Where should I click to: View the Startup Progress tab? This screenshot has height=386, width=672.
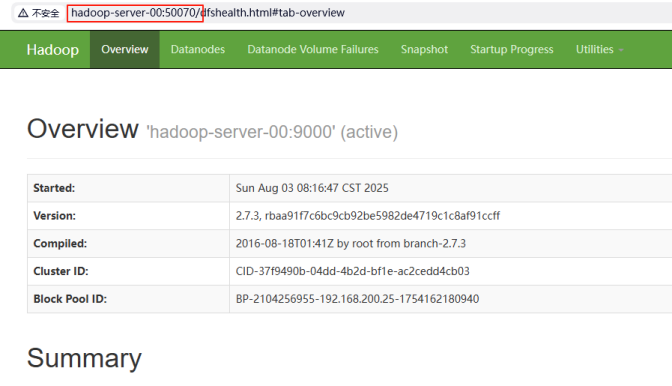coord(512,49)
